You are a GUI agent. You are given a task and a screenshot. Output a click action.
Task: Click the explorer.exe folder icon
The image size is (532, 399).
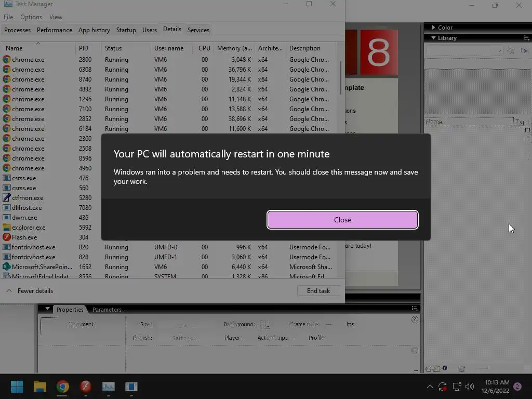click(x=6, y=228)
